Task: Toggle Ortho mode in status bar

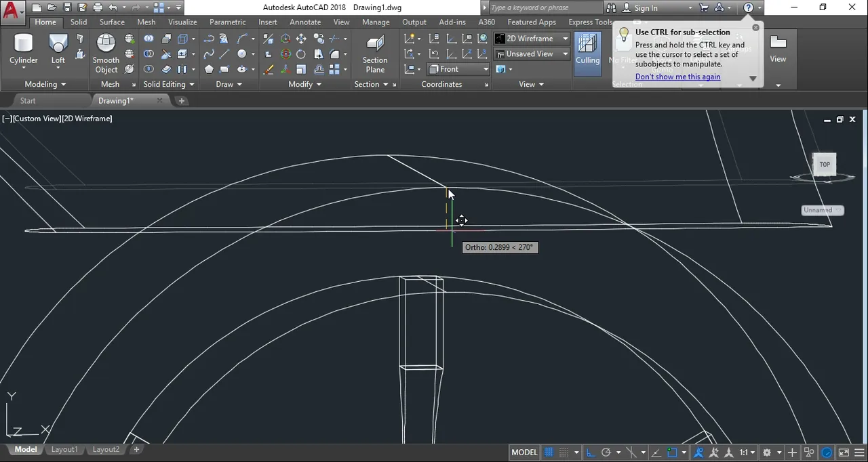Action: [590, 453]
